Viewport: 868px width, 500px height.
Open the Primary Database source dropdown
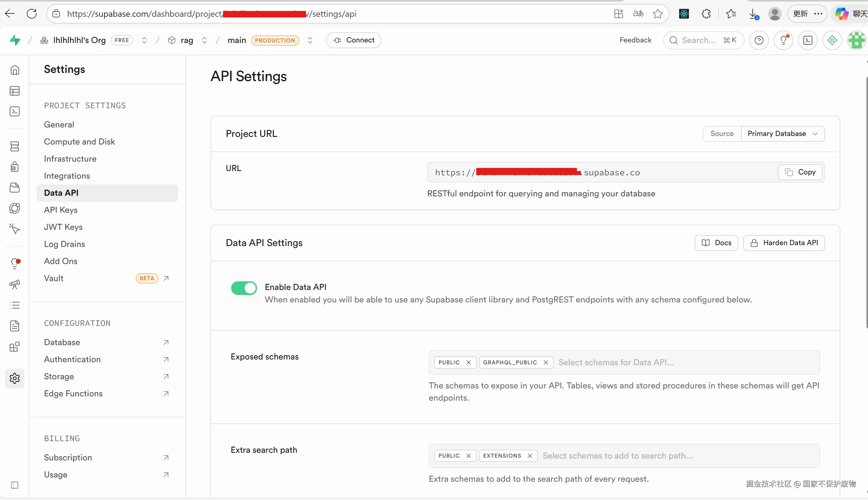[x=783, y=134]
